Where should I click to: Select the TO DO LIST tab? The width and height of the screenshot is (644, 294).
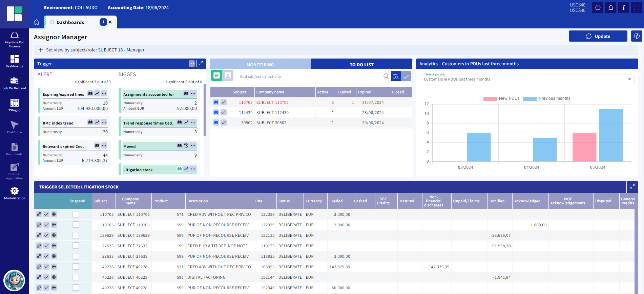click(361, 64)
